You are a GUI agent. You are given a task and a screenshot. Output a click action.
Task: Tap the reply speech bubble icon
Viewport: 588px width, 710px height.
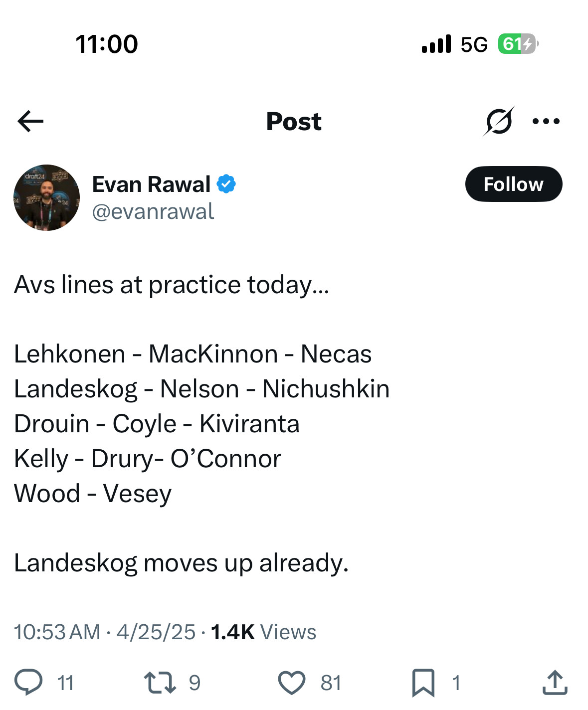(28, 682)
